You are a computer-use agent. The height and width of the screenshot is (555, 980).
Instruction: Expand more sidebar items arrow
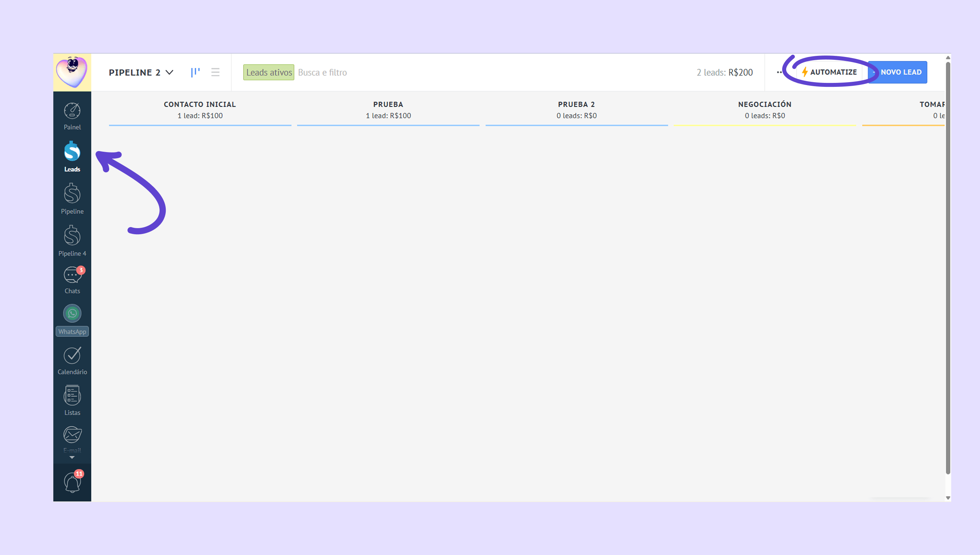tap(72, 457)
